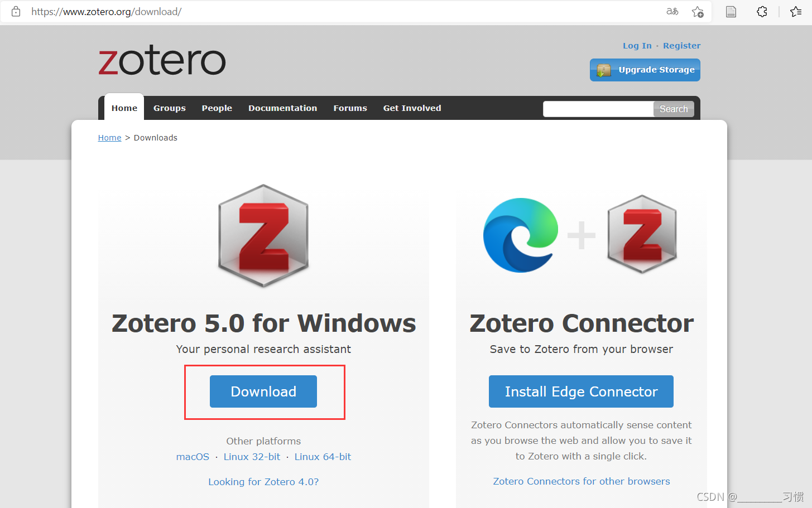Viewport: 812px width, 508px height.
Task: Open the Home tab
Action: click(124, 108)
